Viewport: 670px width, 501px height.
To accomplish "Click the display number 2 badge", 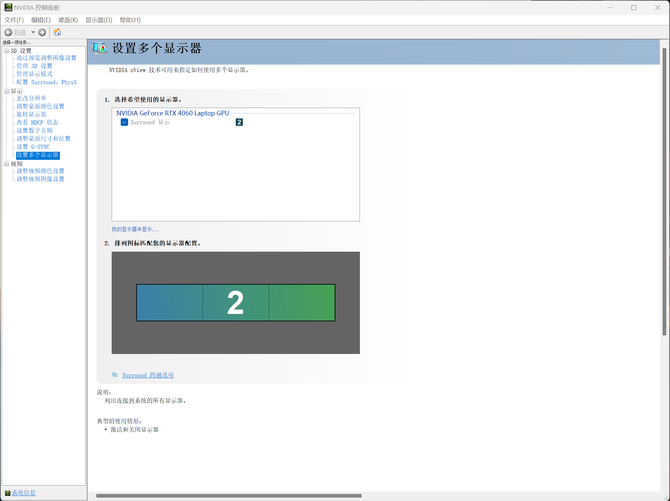I will (x=239, y=122).
